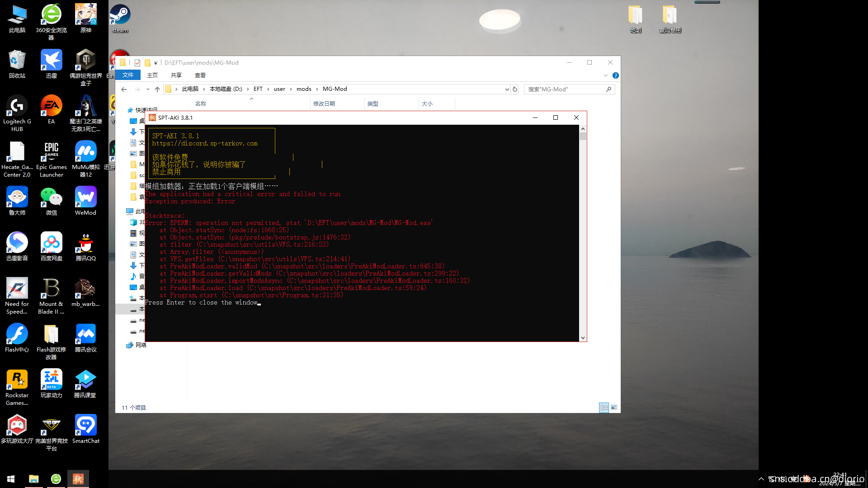Refresh the MG-Mod folder view
The width and height of the screenshot is (868, 488).
click(x=515, y=89)
